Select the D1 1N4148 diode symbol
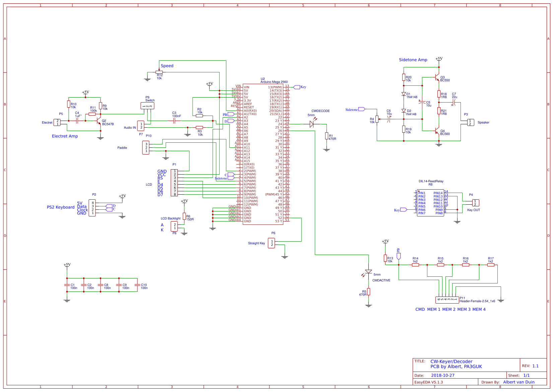The image size is (554, 392). point(403,94)
